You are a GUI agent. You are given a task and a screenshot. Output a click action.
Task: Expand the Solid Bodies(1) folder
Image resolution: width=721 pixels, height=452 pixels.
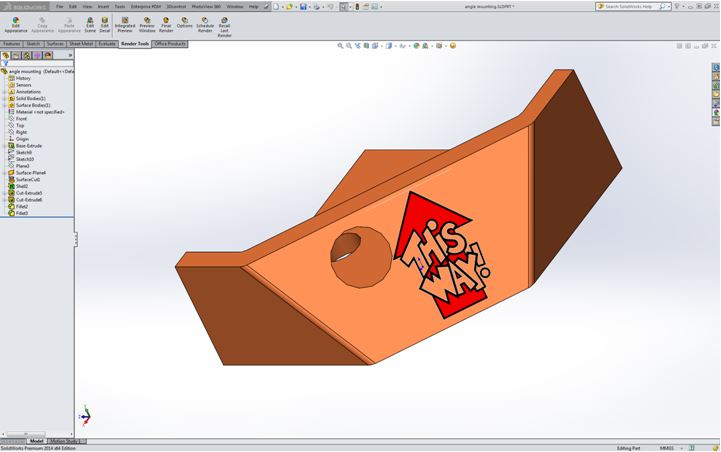4,98
